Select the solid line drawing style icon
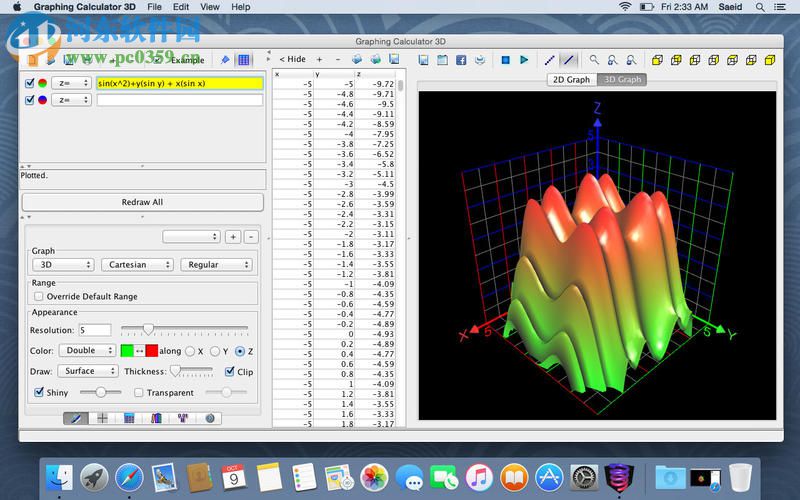Screen dimensions: 800x500 [568, 60]
